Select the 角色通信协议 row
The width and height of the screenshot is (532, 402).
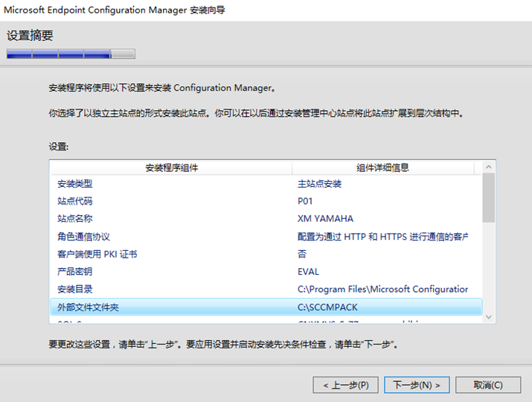[266, 237]
